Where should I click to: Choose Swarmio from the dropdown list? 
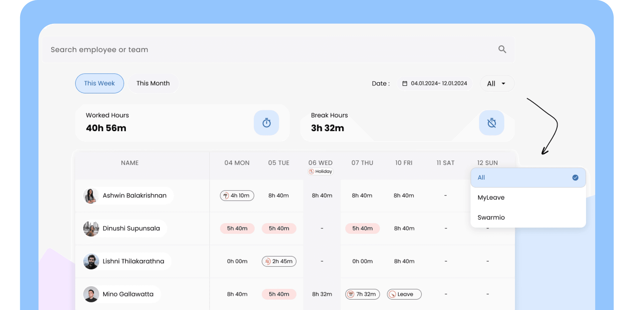tap(491, 218)
